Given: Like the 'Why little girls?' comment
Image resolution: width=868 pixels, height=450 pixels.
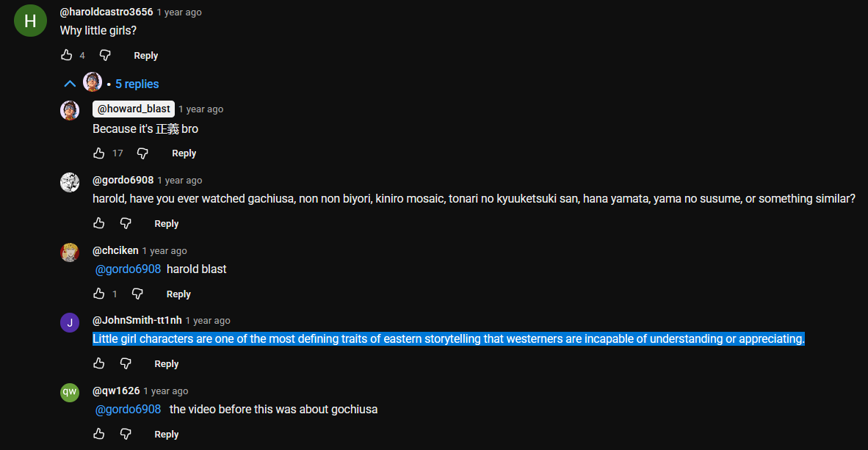Looking at the screenshot, I should tap(67, 56).
